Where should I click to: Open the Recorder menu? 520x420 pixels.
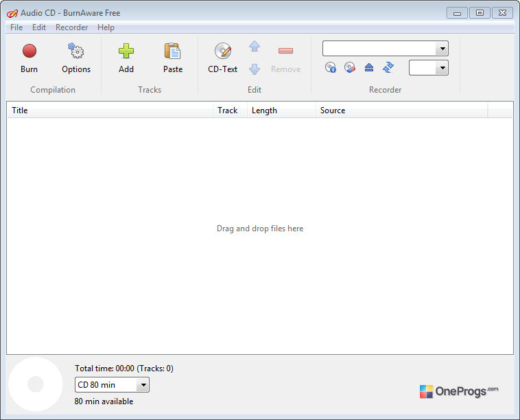click(71, 27)
